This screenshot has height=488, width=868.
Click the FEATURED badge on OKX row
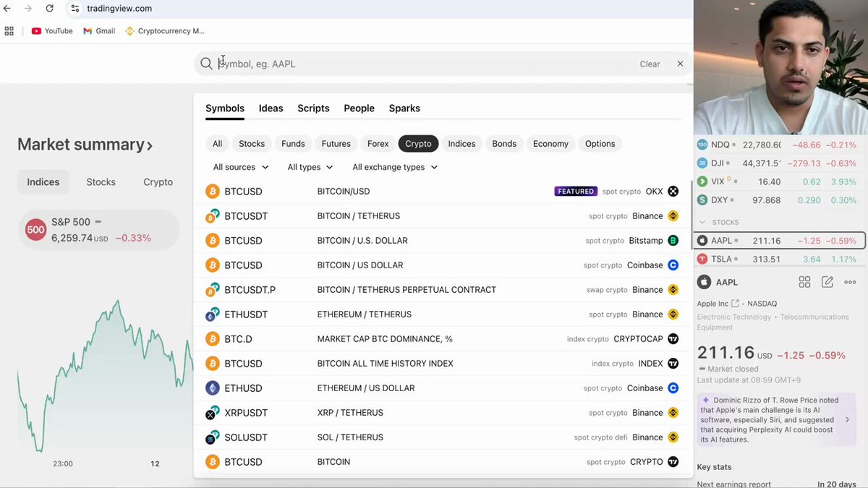click(x=576, y=192)
